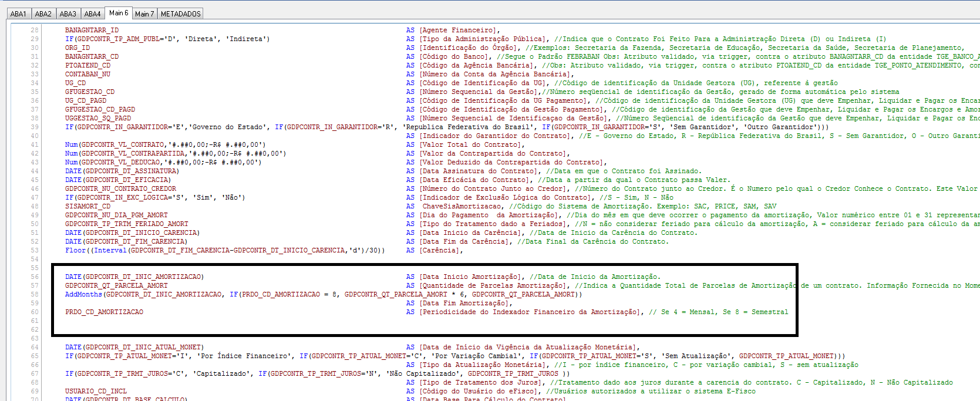Click the Floor((Interval expression on line 53
The image size is (980, 401).
(225, 250)
